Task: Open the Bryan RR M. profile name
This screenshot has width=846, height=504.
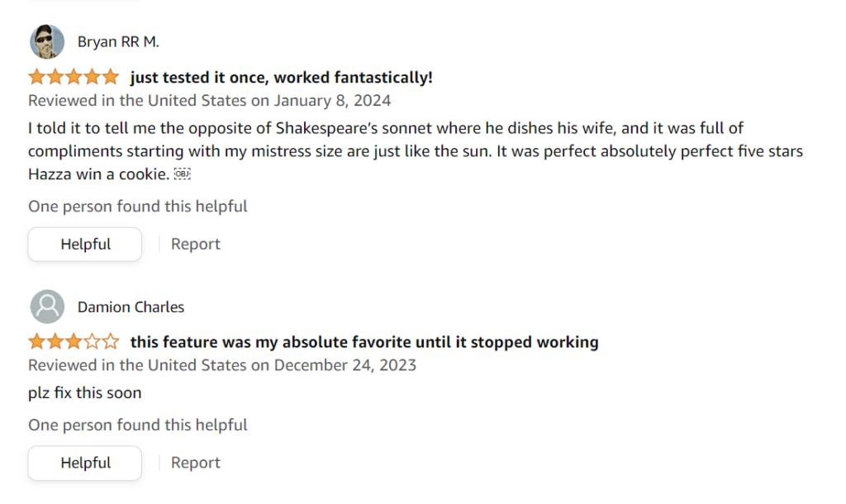Action: [118, 42]
